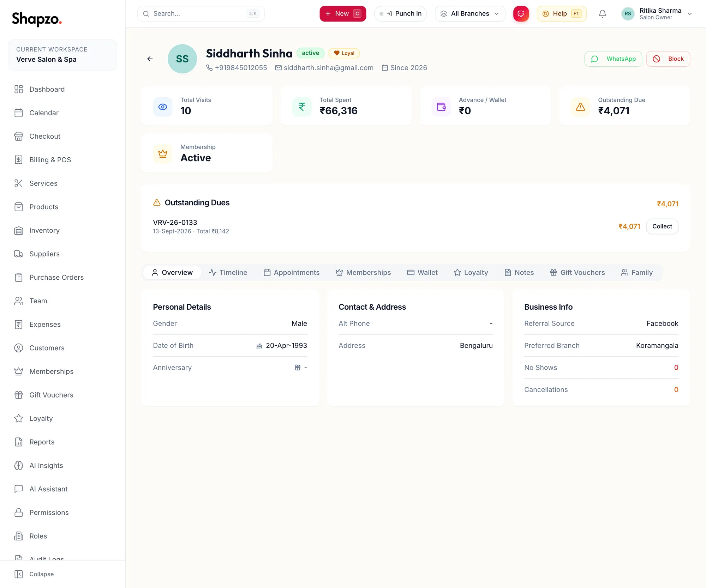Open Help with F1 button
Image resolution: width=706 pixels, height=588 pixels.
(562, 14)
